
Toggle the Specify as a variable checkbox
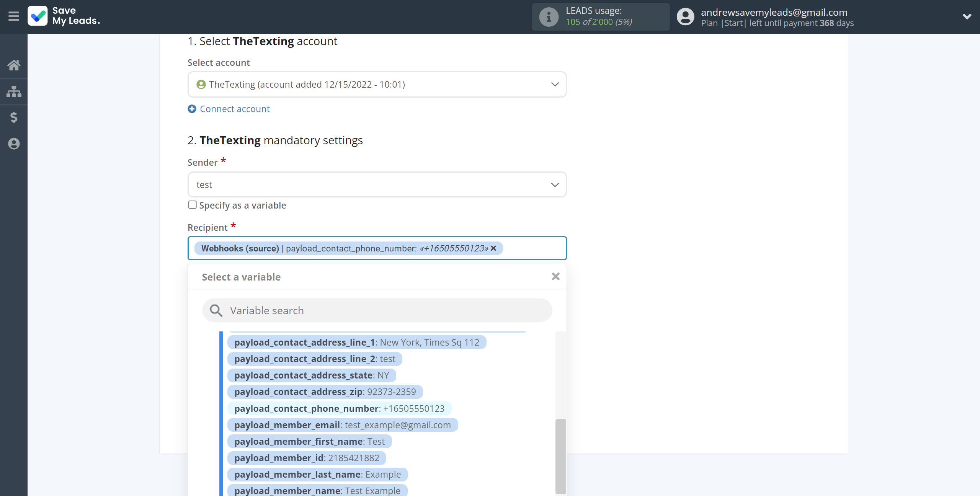pos(192,205)
